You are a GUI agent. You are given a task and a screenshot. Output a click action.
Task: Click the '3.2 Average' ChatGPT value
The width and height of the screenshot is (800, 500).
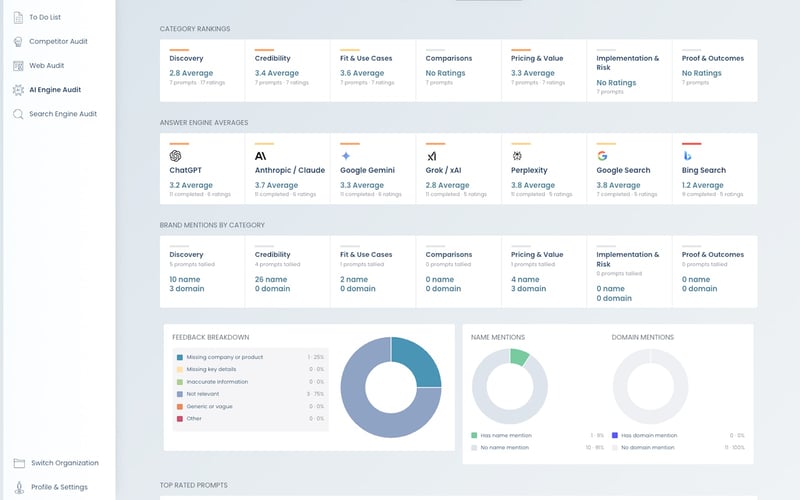[191, 185]
